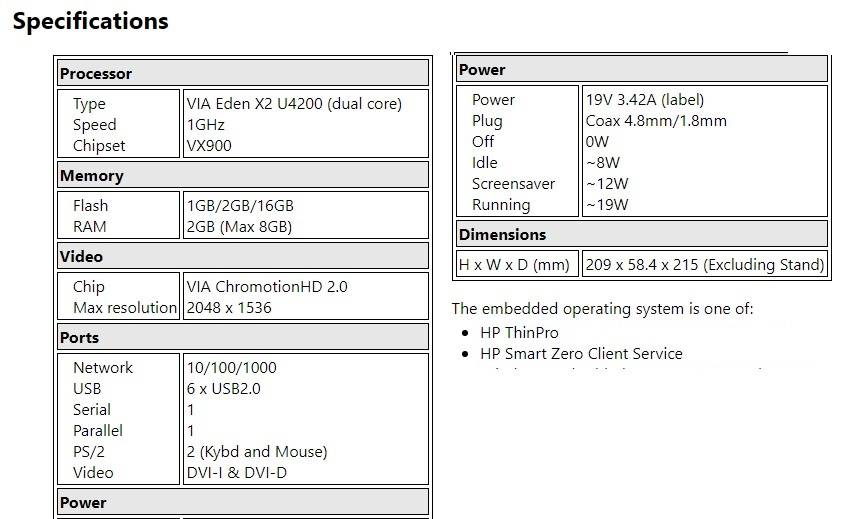Click the HP Smart Zero Client Service item
Viewport: 843px width, 519px height.
(x=581, y=354)
